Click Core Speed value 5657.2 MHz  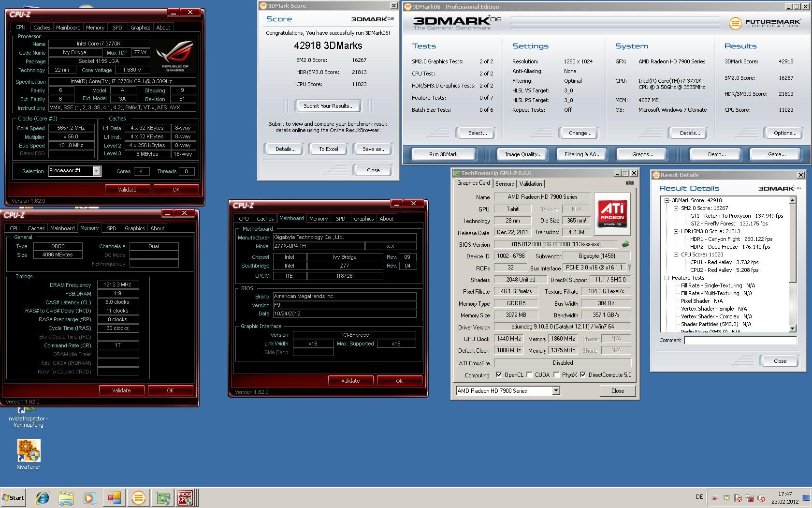pyautogui.click(x=71, y=128)
